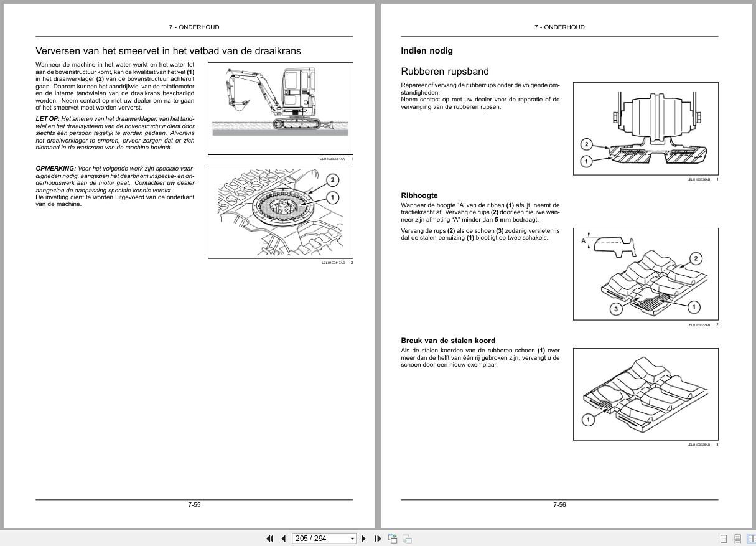Click the figure code LELI11E0337AB
Viewport: 756px width, 546px height.
pyautogui.click(x=698, y=325)
